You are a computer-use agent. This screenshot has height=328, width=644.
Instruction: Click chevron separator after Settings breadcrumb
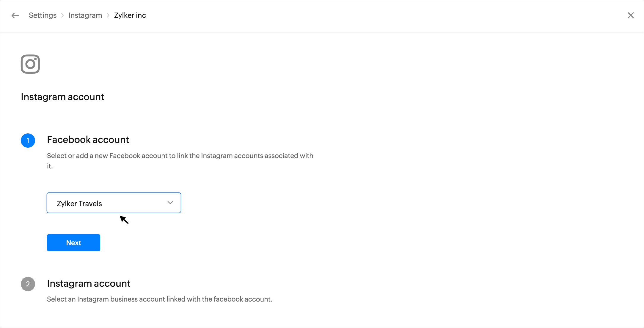[x=62, y=15]
